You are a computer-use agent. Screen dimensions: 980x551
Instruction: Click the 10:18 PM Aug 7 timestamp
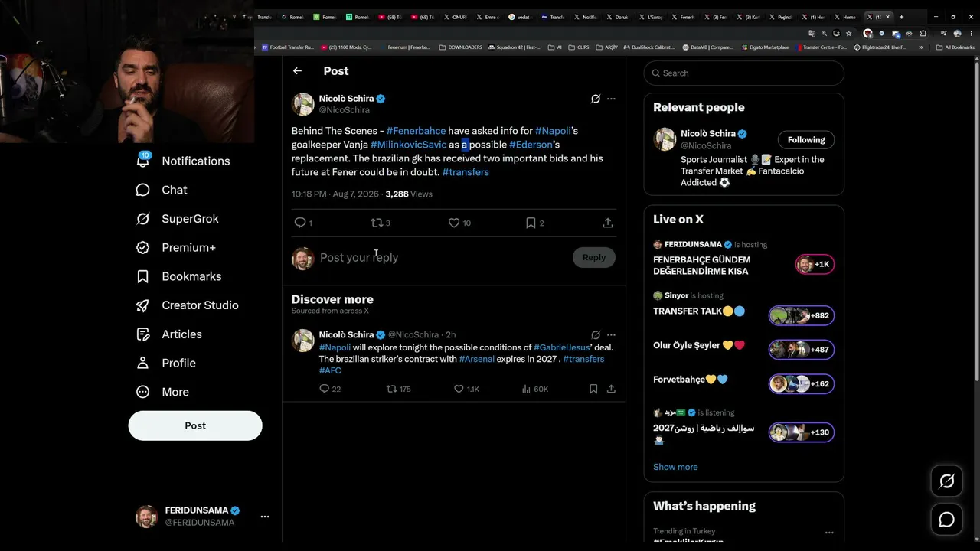[x=335, y=194]
